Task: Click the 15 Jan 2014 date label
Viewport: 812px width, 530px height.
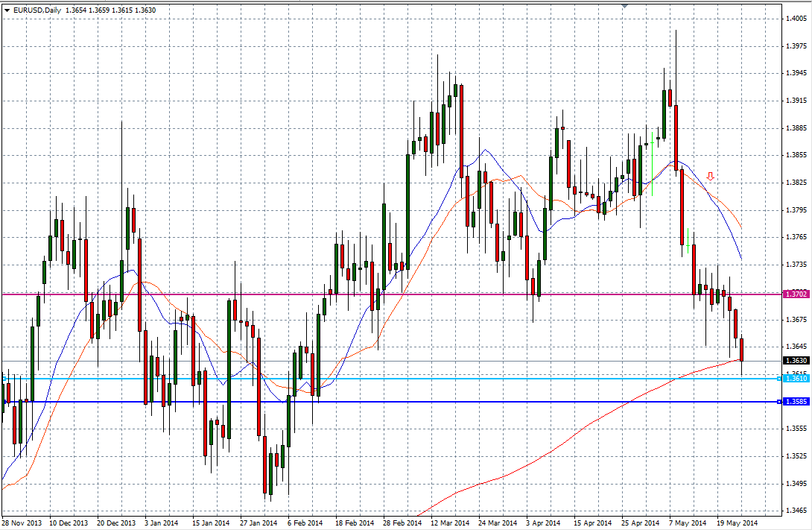Action: (x=211, y=523)
